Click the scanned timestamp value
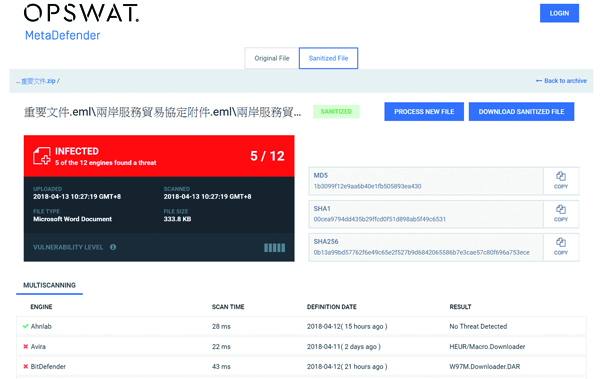 pyautogui.click(x=207, y=196)
